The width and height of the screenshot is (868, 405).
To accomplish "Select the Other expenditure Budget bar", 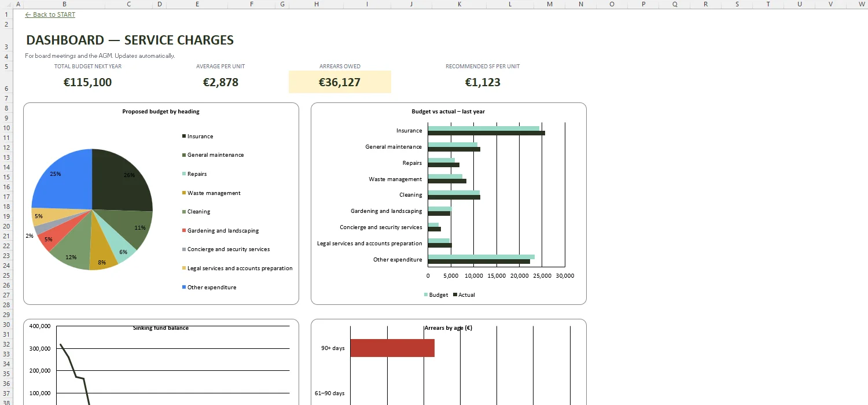I will [481, 257].
